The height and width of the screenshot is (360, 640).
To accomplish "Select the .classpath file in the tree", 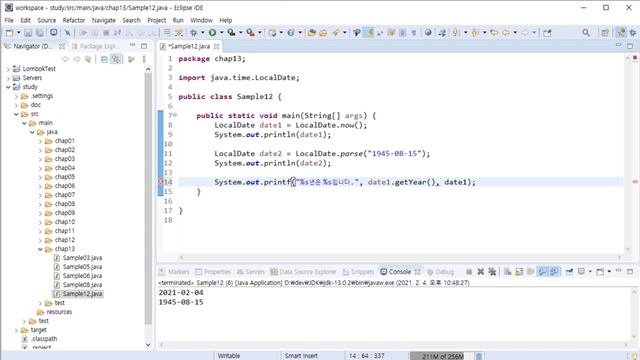I will 44,339.
